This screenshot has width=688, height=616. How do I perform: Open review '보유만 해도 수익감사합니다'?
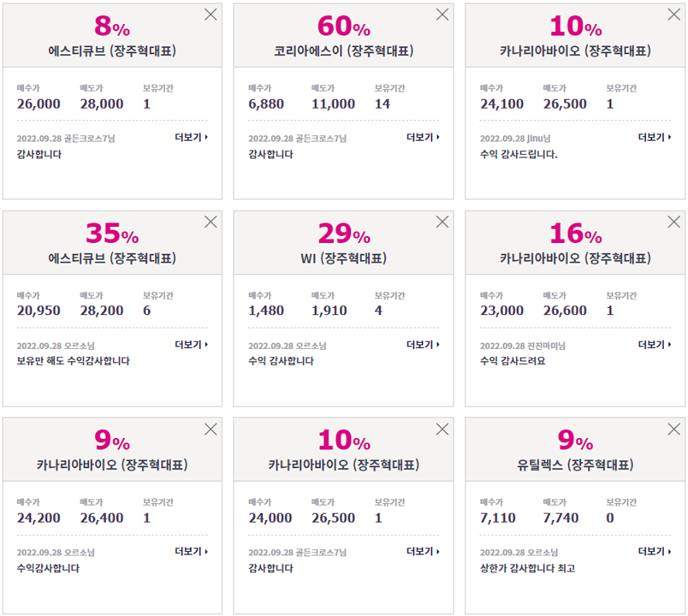[x=74, y=361]
